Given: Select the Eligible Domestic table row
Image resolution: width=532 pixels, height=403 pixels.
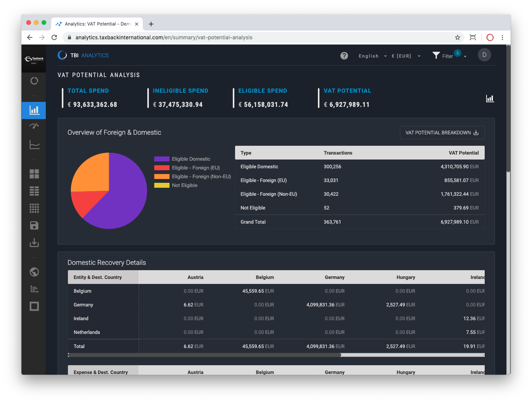Looking at the screenshot, I should [360, 167].
